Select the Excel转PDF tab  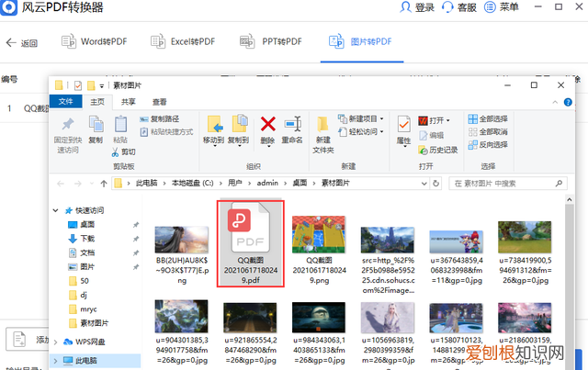click(x=183, y=41)
